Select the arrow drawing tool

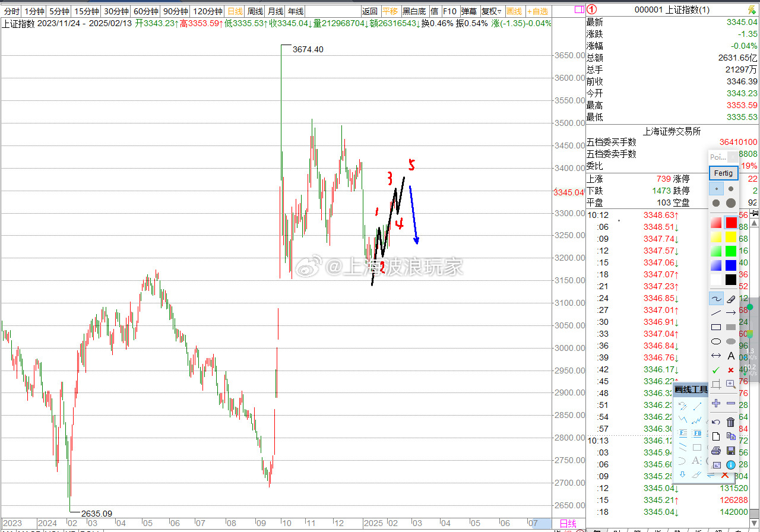click(731, 313)
